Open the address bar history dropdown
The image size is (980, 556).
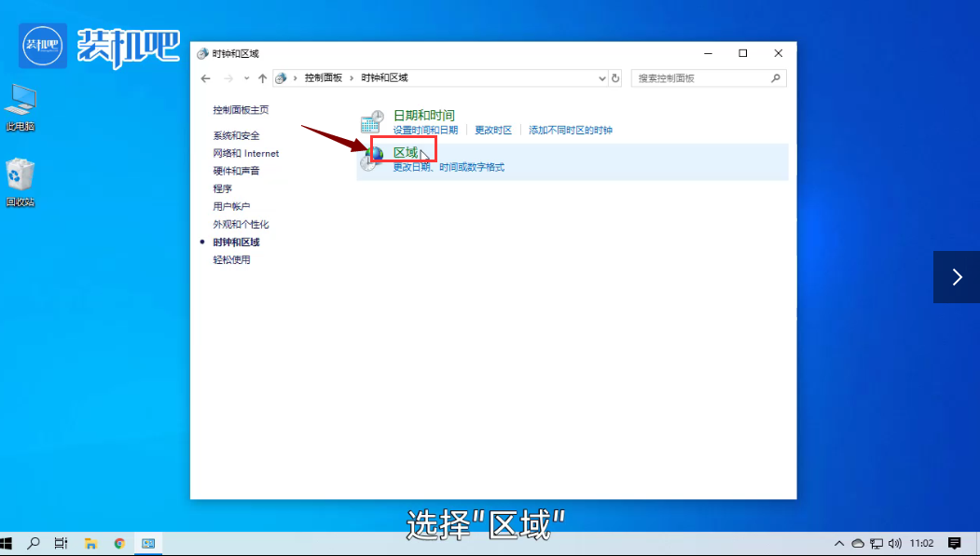[x=601, y=78]
